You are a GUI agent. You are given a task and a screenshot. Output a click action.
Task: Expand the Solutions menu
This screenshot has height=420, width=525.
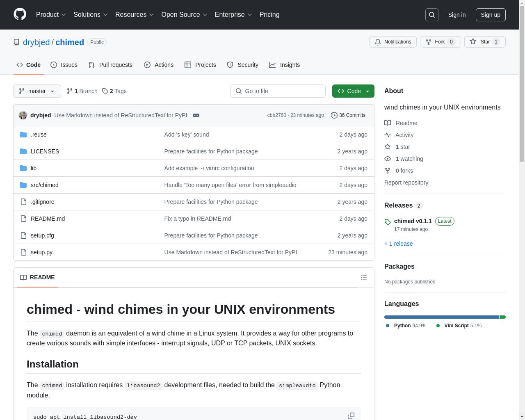(91, 15)
